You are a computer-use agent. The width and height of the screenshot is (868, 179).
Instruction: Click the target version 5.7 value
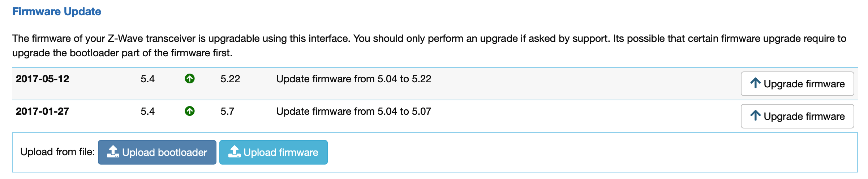(227, 111)
